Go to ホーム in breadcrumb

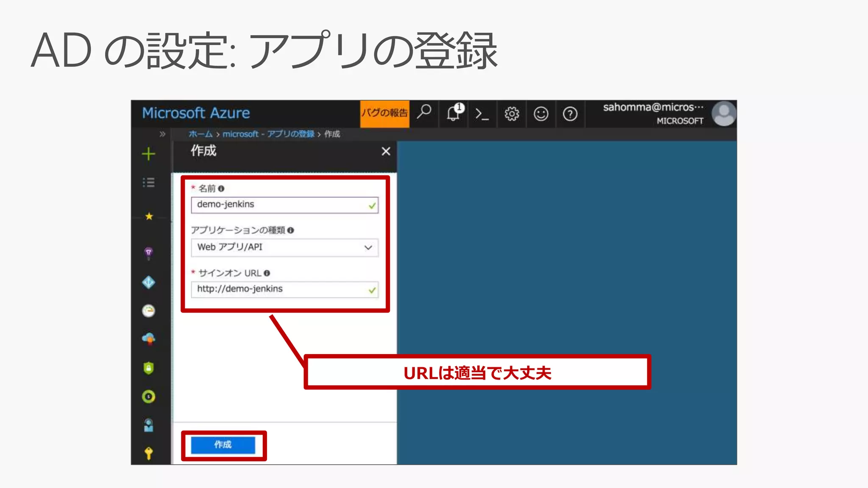pyautogui.click(x=200, y=134)
